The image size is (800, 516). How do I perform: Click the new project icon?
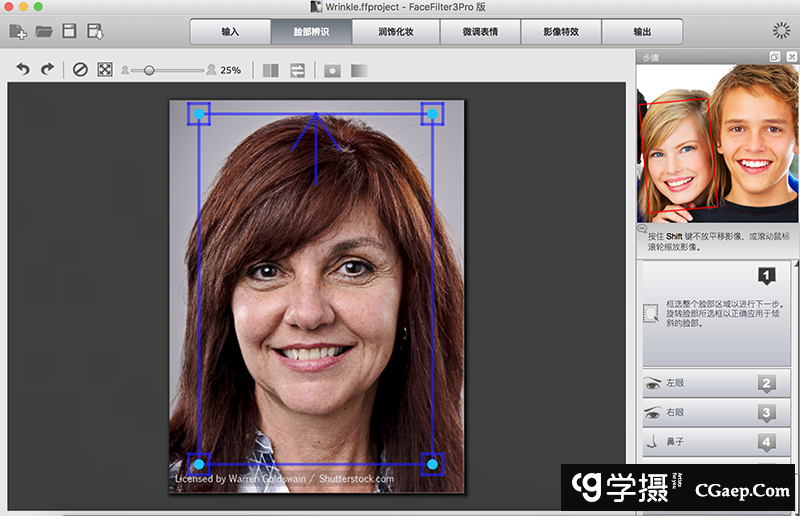pyautogui.click(x=18, y=31)
